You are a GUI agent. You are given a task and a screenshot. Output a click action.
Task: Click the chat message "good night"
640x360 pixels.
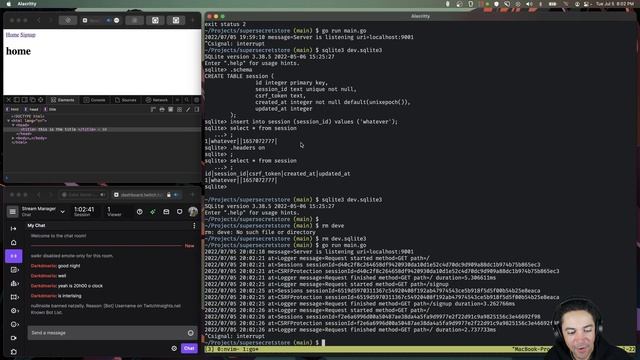point(69,266)
